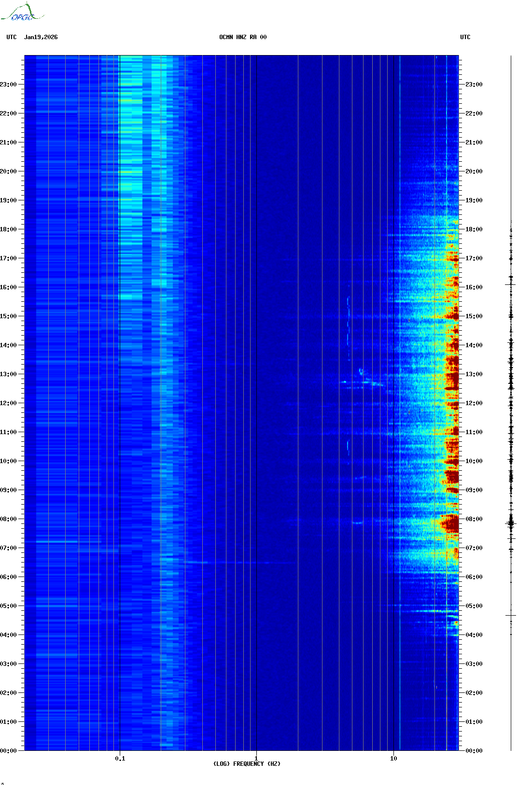Select the 12:00 marker on left time axis
Image resolution: width=532 pixels, height=789 pixels.
tap(8, 403)
